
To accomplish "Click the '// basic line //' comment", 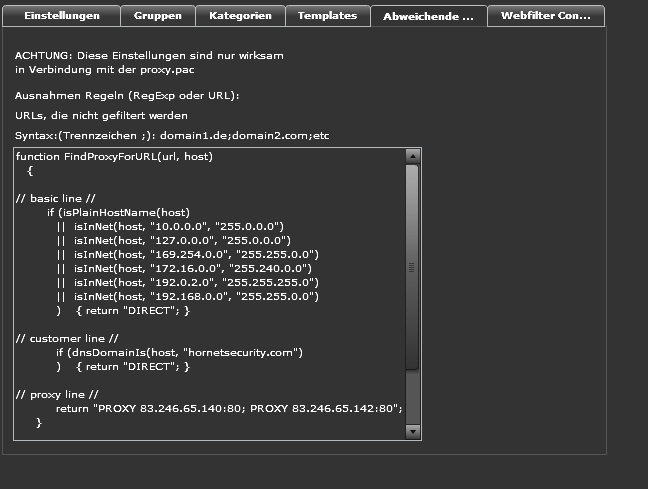I will click(55, 198).
